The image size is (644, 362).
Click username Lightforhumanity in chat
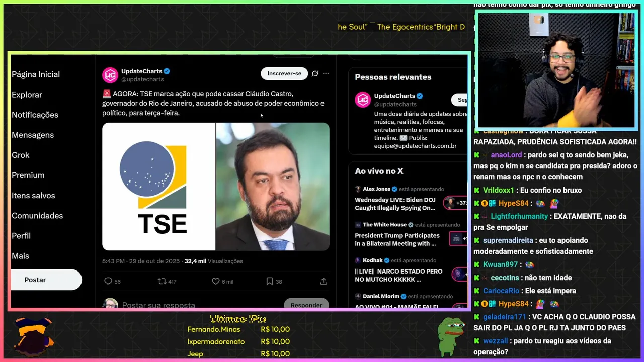pyautogui.click(x=519, y=216)
